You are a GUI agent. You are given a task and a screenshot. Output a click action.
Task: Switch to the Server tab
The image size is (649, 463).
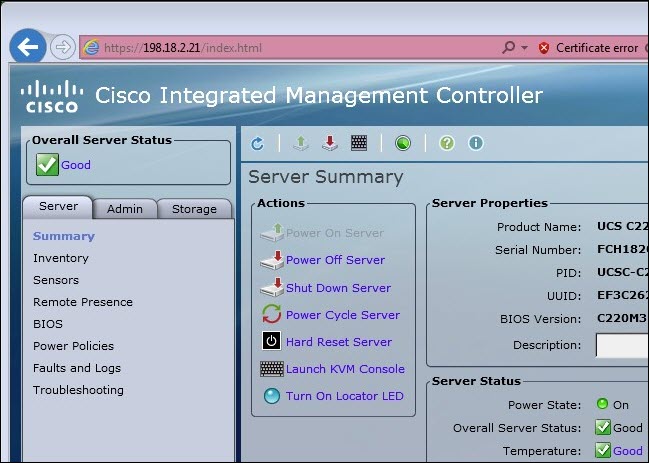[x=58, y=206]
